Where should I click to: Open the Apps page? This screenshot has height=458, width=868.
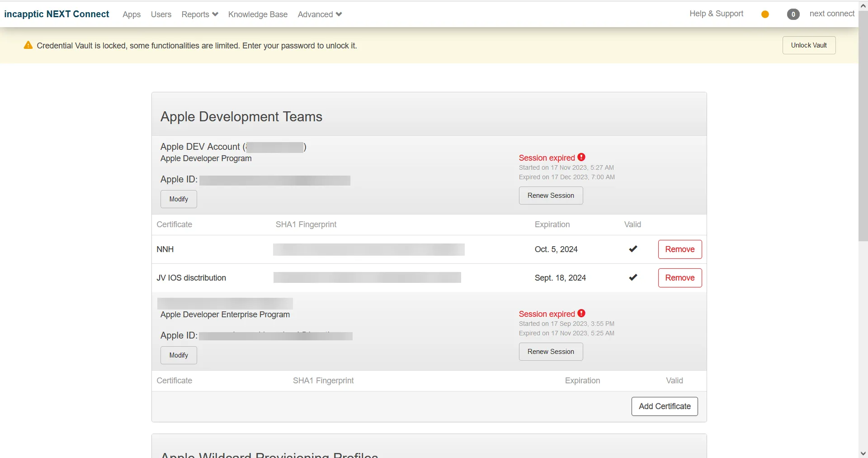pos(132,14)
